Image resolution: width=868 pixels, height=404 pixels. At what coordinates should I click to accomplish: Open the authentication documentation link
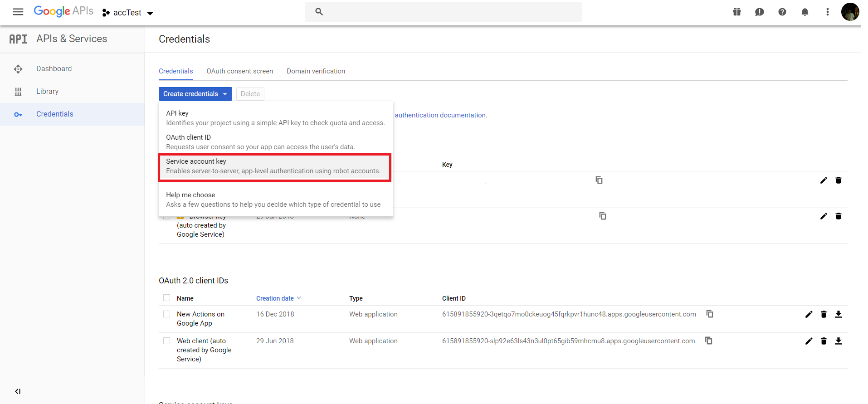click(440, 115)
